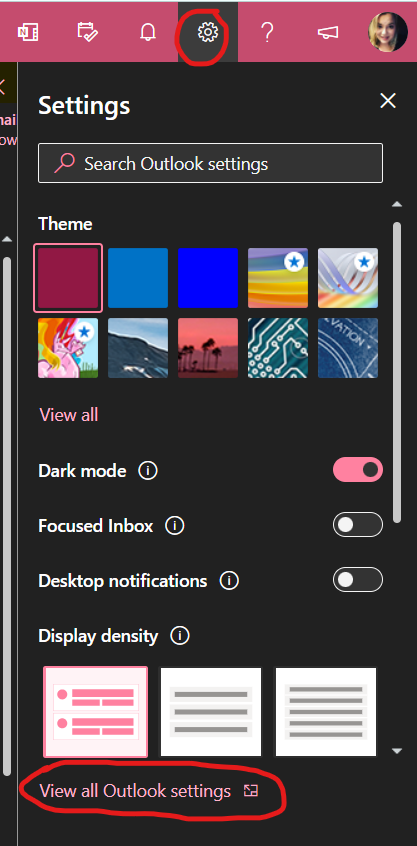The height and width of the screenshot is (846, 417).
Task: Select the dark red theme swatch
Action: click(68, 278)
